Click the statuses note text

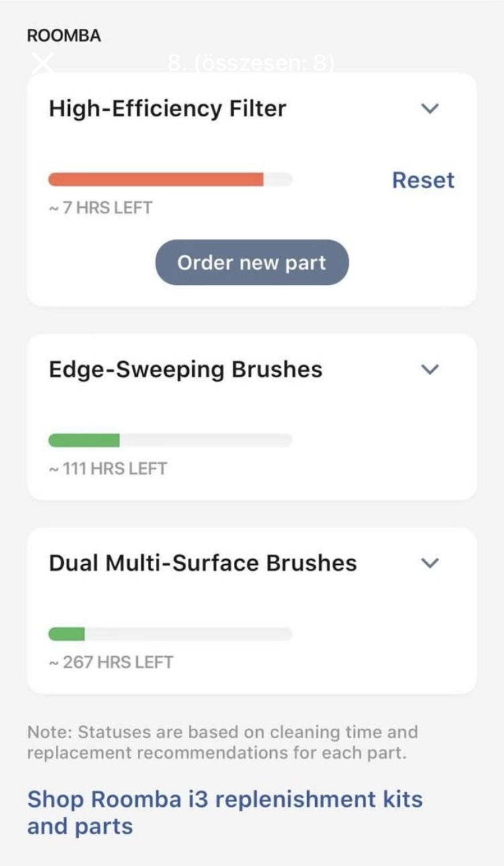point(222,742)
